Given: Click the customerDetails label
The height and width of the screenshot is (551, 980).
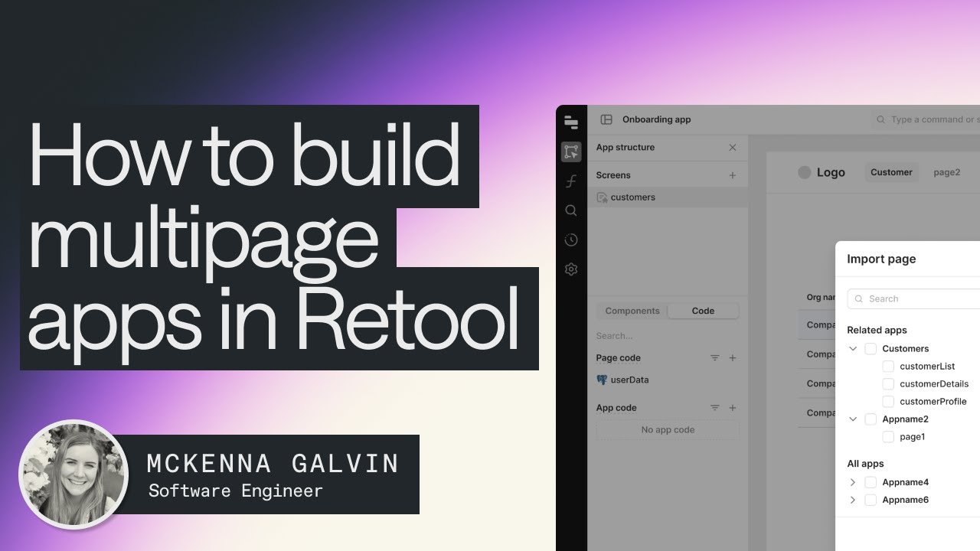Looking at the screenshot, I should (934, 384).
